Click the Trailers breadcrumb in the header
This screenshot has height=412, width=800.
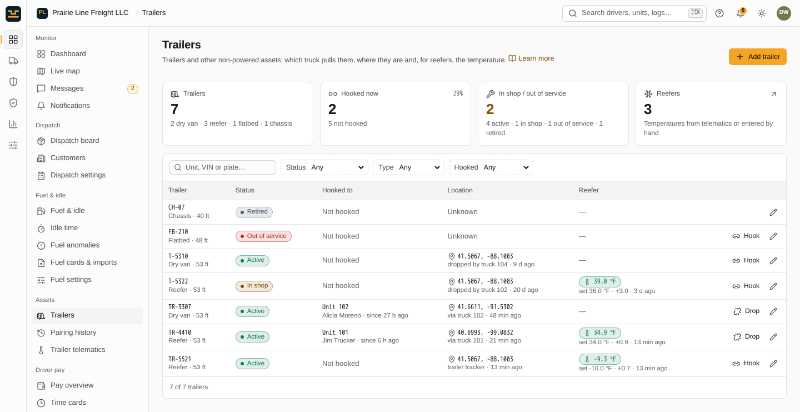pos(154,13)
